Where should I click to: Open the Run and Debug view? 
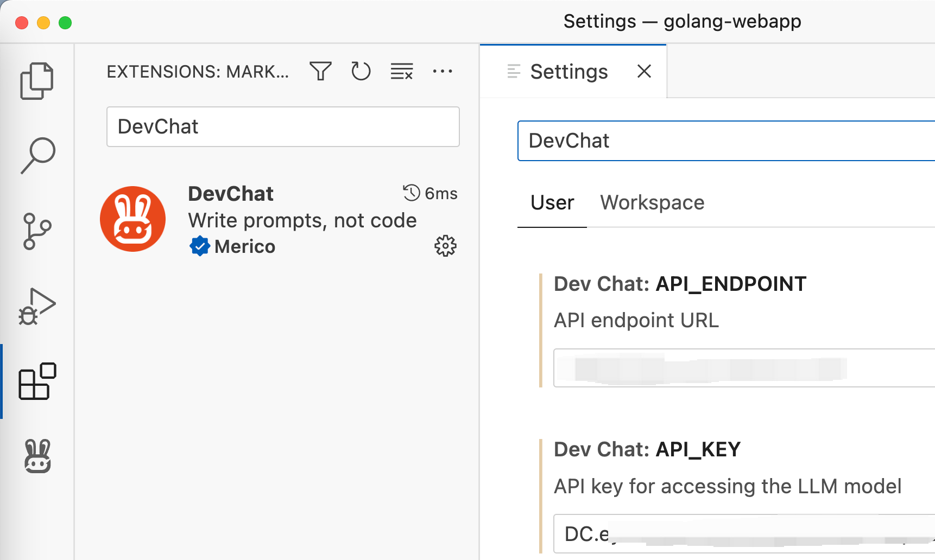click(38, 306)
